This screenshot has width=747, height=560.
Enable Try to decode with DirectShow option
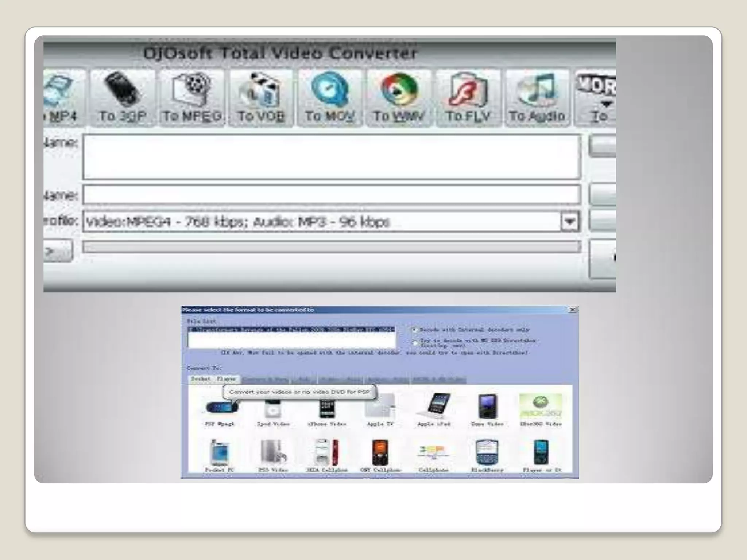pos(414,343)
